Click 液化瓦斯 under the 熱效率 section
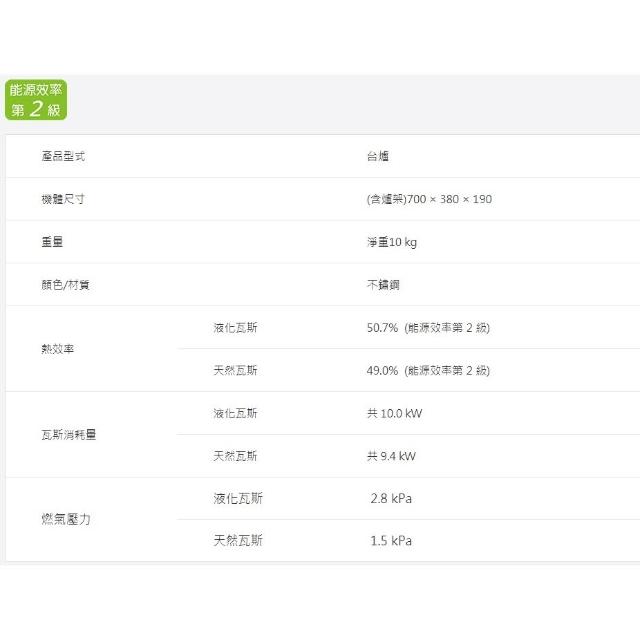Viewport: 640px width, 640px height. click(x=235, y=328)
